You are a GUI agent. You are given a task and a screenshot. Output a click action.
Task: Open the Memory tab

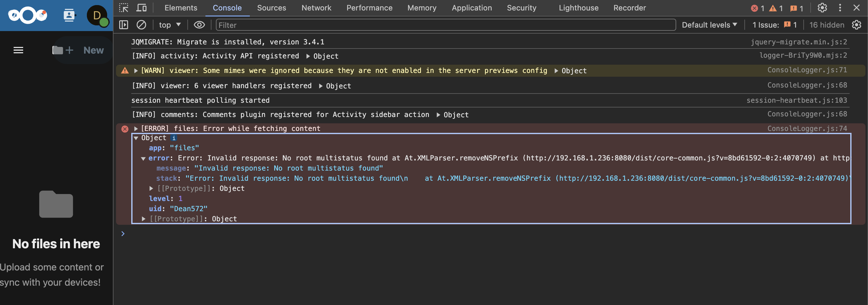422,8
